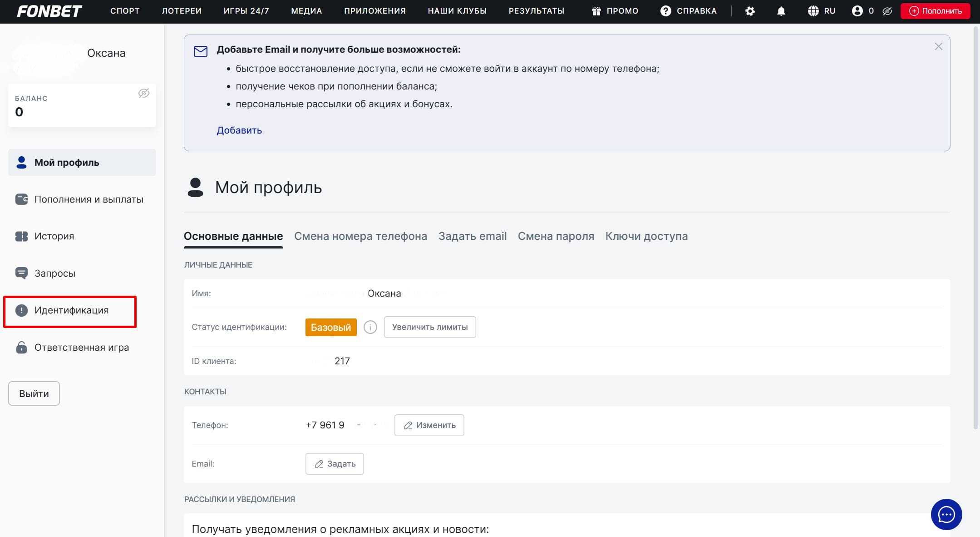Click the Мой профиль person icon in sidebar

pos(21,162)
